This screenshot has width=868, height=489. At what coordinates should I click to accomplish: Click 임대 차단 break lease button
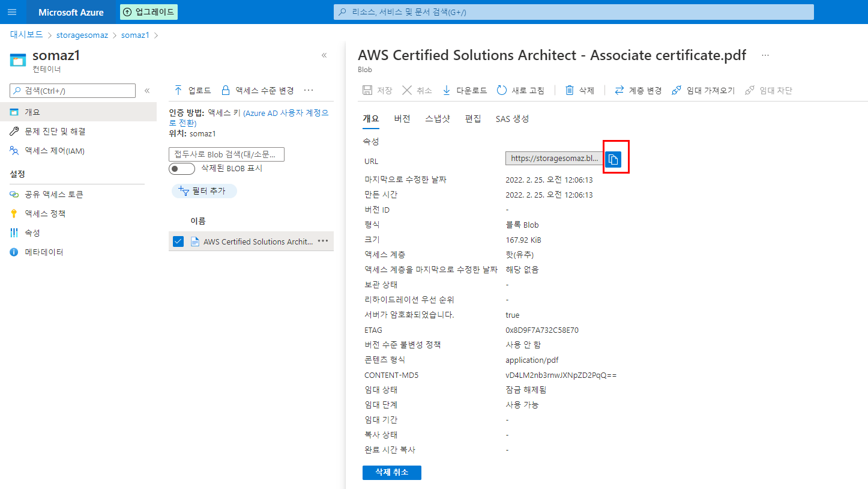coord(769,91)
